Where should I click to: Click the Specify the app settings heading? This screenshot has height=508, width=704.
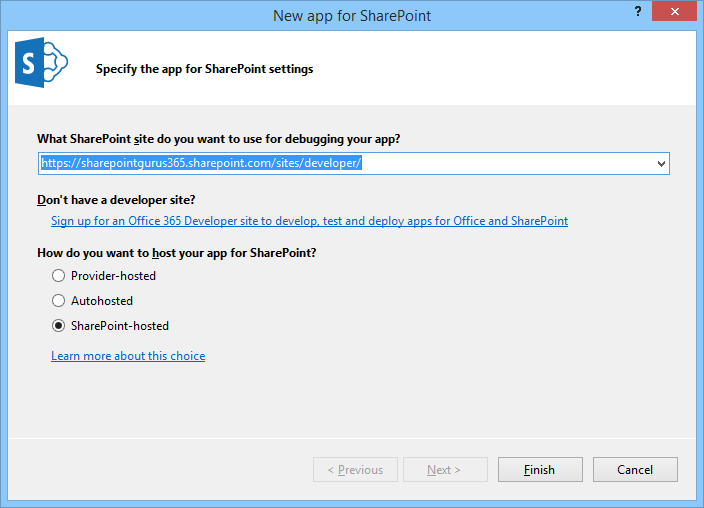(204, 70)
